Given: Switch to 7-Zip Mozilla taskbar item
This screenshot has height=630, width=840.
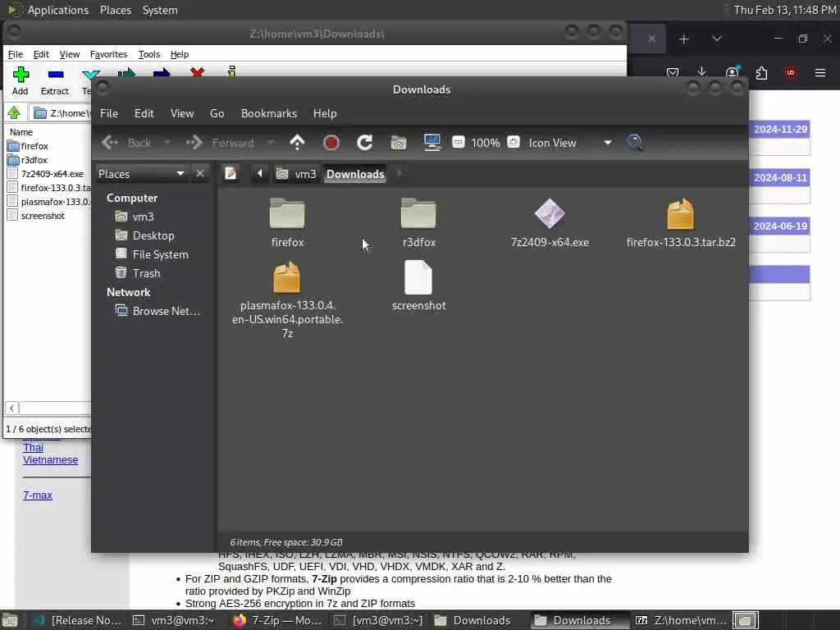Looking at the screenshot, I should tap(277, 620).
